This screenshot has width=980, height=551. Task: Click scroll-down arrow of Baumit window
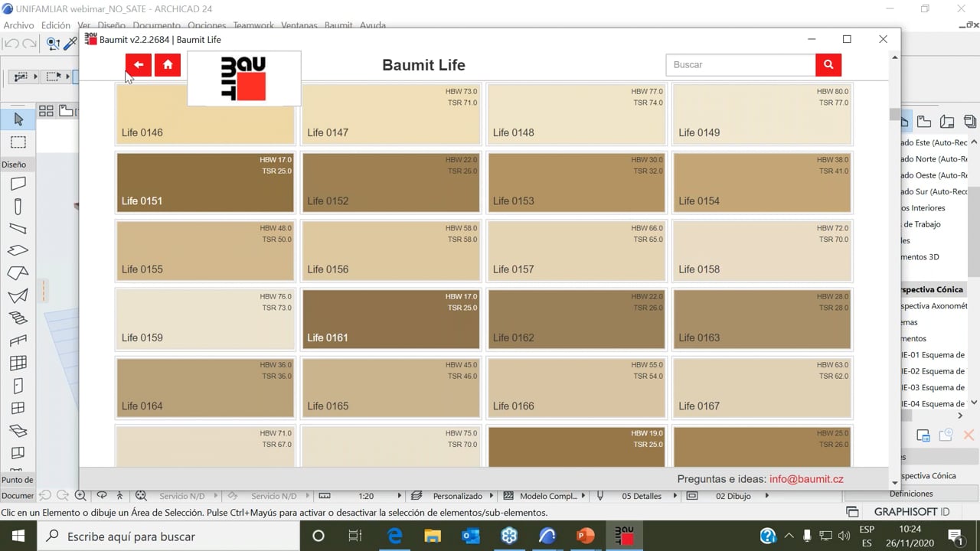[895, 483]
